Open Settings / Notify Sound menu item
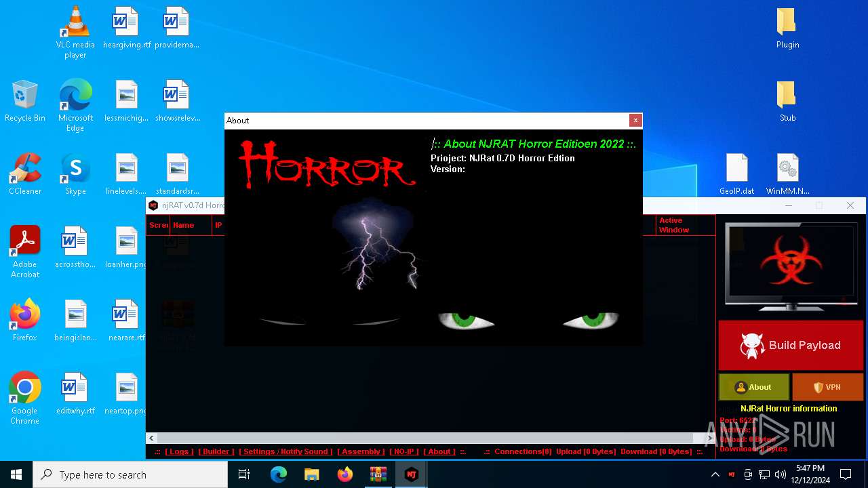Image resolution: width=868 pixels, height=488 pixels. [285, 451]
